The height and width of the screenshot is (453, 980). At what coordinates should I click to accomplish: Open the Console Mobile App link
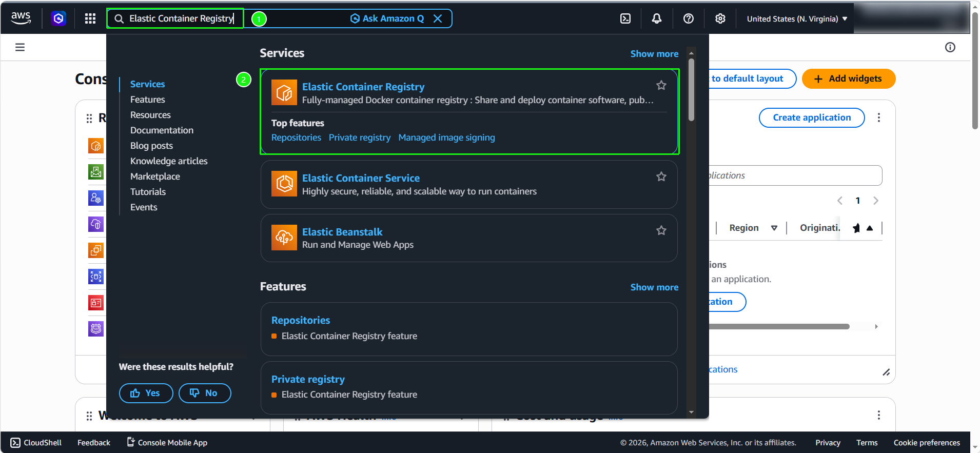(167, 442)
